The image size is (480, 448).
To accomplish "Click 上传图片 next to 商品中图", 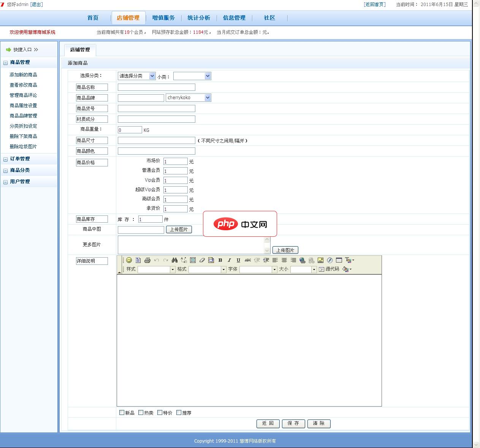I will coord(179,230).
